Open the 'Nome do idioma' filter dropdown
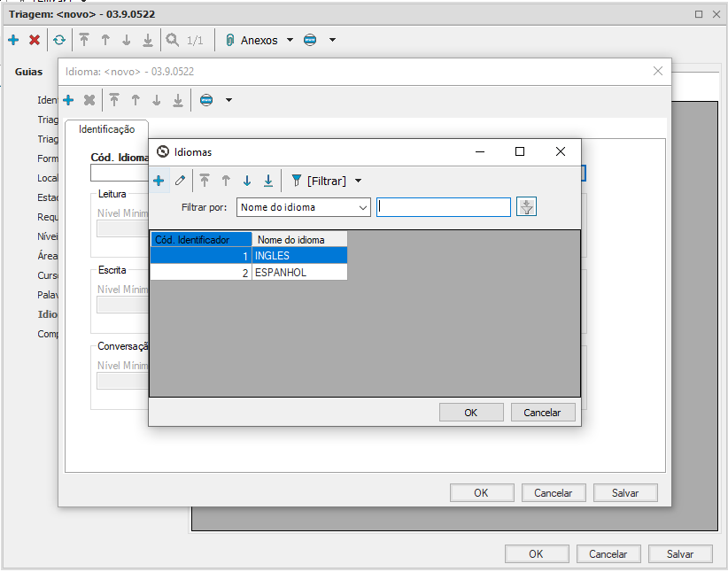This screenshot has height=572, width=728. [303, 207]
